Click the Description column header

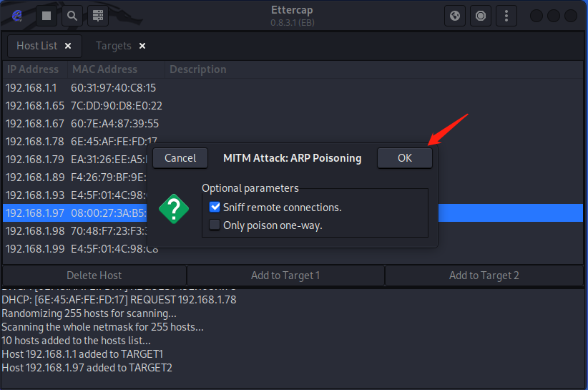click(x=374, y=69)
